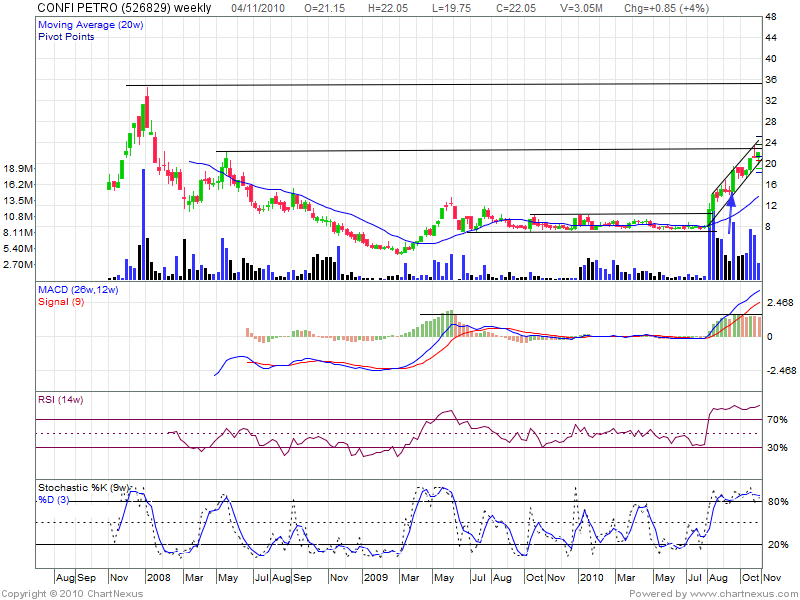This screenshot has height=600, width=800.
Task: Select the Stochastic %K (9w) label
Action: pyautogui.click(x=87, y=488)
